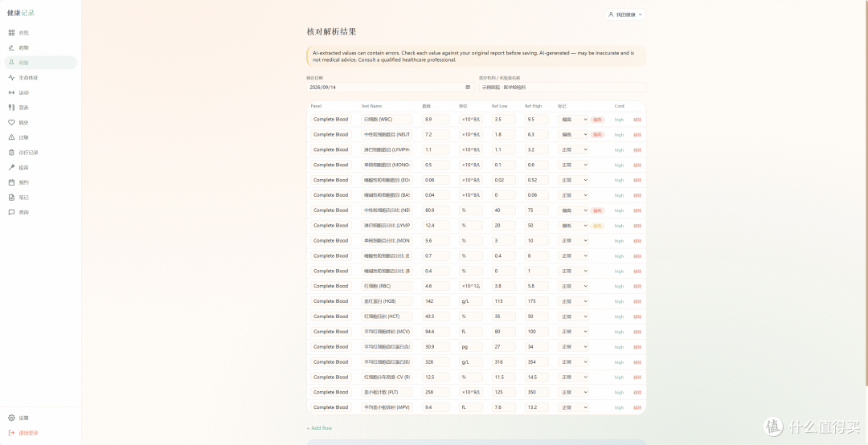This screenshot has width=868, height=445.
Task: Remove the (MPV) row
Action: [x=637, y=407]
